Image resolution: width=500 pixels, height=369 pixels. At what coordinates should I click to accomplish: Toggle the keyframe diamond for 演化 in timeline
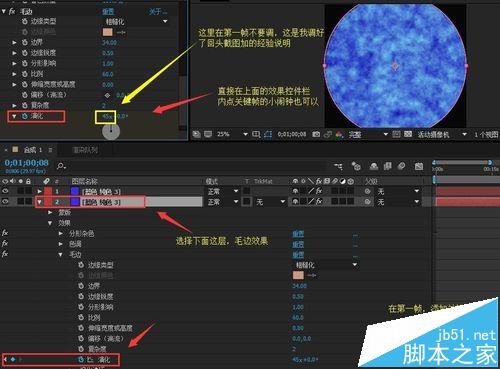pyautogui.click(x=13, y=359)
